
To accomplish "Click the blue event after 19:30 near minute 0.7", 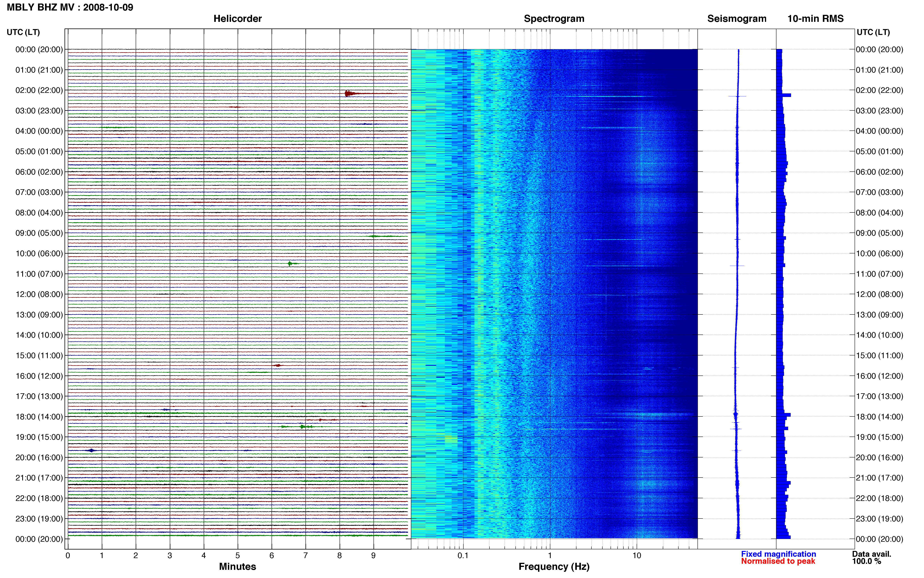I will point(91,450).
